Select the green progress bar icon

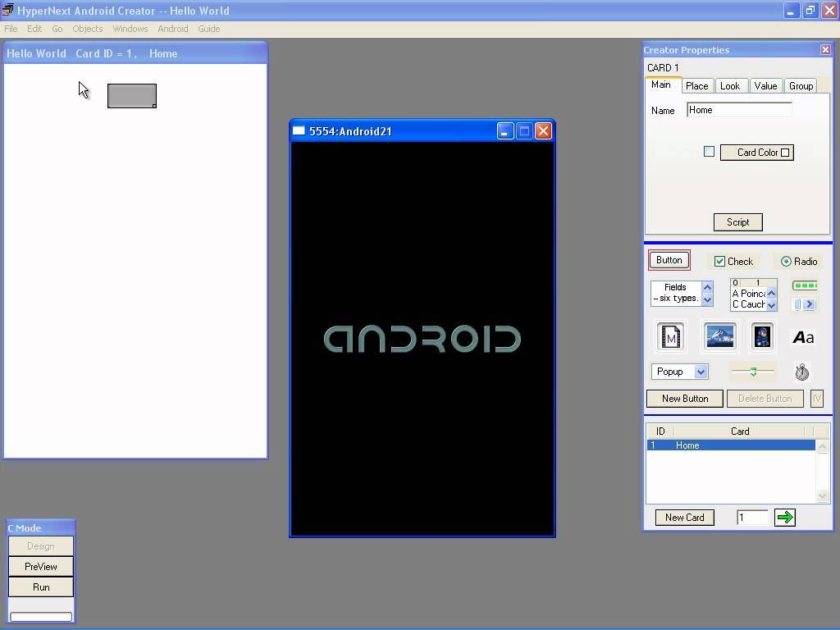805,285
